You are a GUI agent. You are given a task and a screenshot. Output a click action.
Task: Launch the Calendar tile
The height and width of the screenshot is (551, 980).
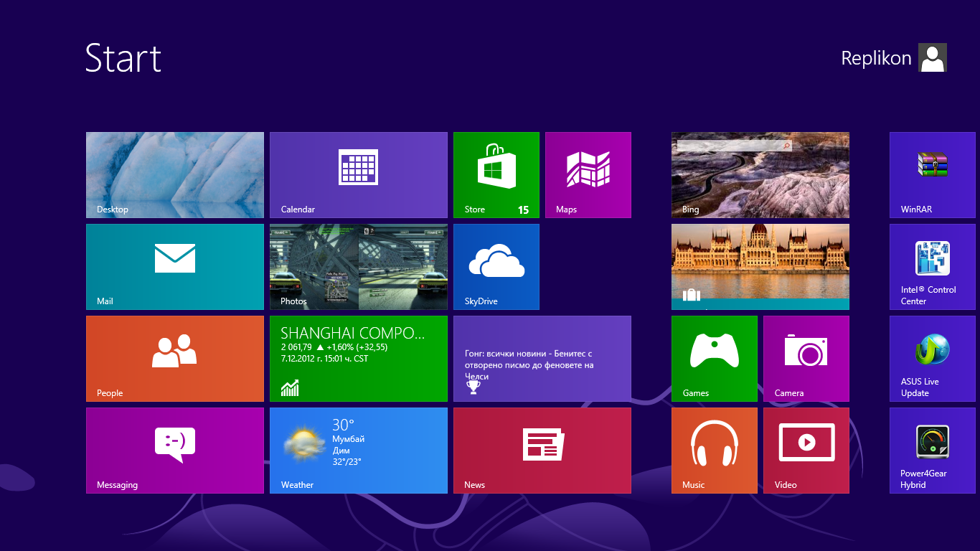point(358,174)
